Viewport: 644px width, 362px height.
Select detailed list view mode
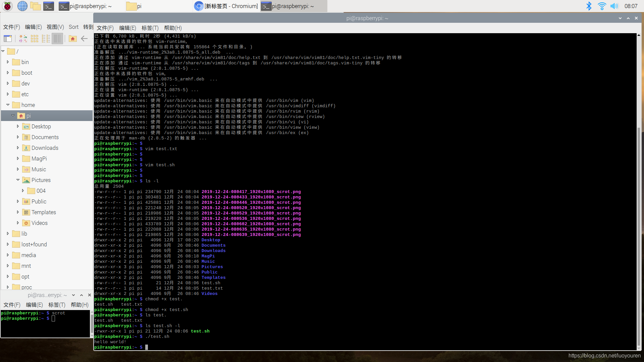[x=57, y=39]
